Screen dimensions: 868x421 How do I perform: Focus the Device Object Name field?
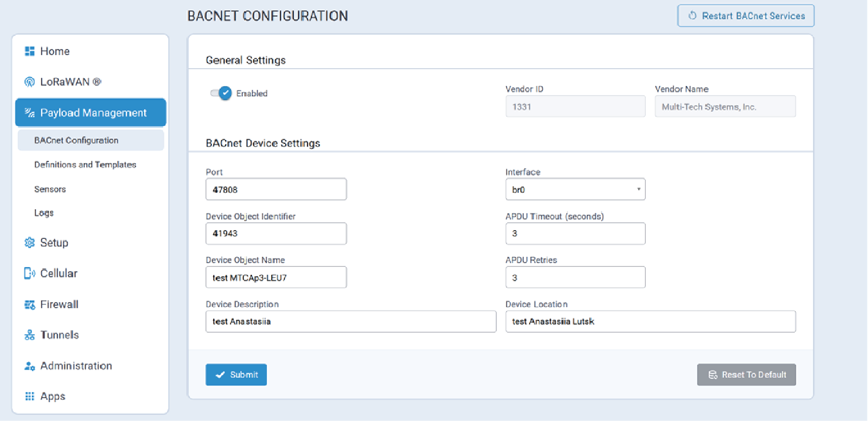[276, 278]
